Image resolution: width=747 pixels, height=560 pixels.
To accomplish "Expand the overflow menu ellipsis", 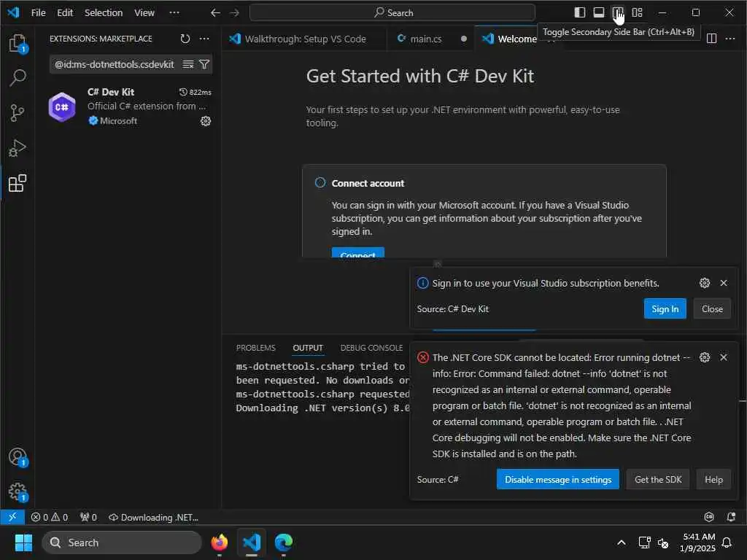I will (x=174, y=13).
